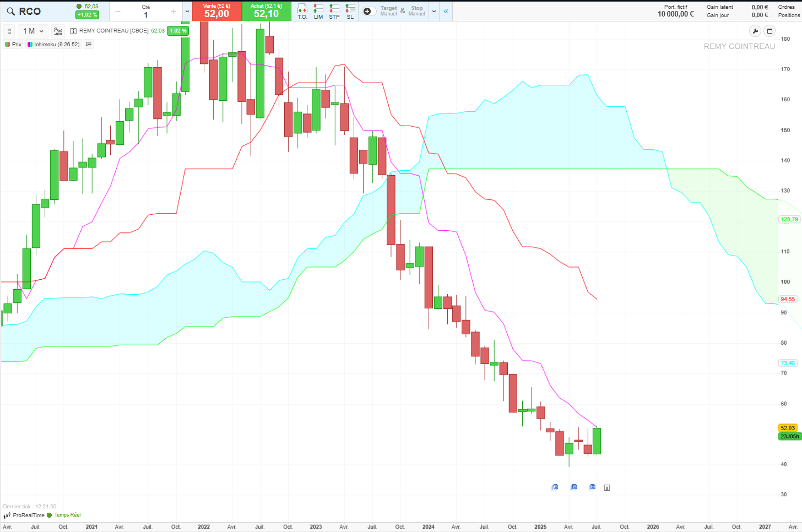
Task: Expand dropdown next to Stop Manuel
Action: coord(434,11)
